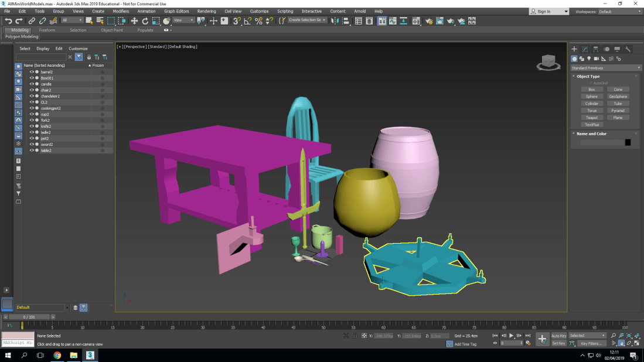Switch to the Freeform ribbon tab
Image resolution: width=644 pixels, height=362 pixels.
point(49,30)
